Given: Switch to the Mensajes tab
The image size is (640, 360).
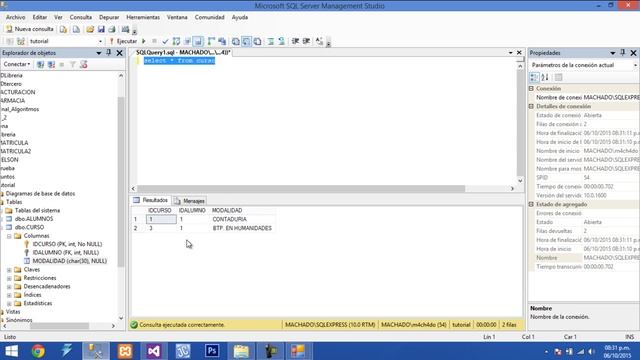Looking at the screenshot, I should [x=189, y=201].
